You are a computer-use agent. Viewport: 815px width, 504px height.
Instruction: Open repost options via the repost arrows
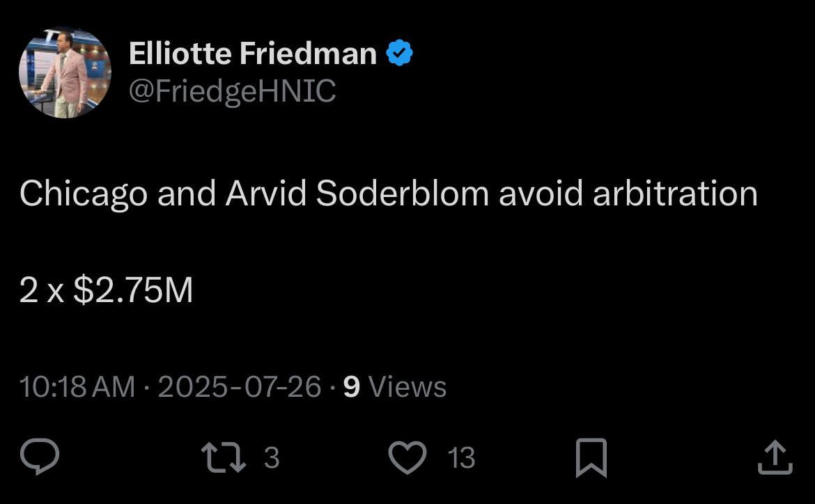223,457
